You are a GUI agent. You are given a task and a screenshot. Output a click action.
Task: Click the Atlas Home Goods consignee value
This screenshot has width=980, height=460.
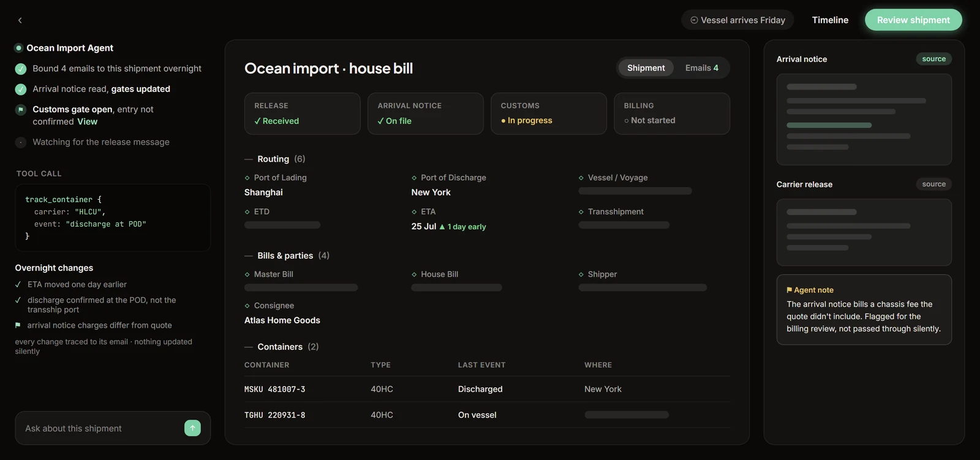tap(282, 320)
